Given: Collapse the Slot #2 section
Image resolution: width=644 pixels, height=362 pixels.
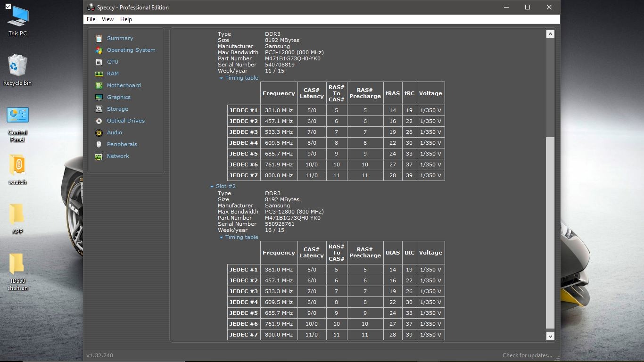Looking at the screenshot, I should pyautogui.click(x=212, y=186).
